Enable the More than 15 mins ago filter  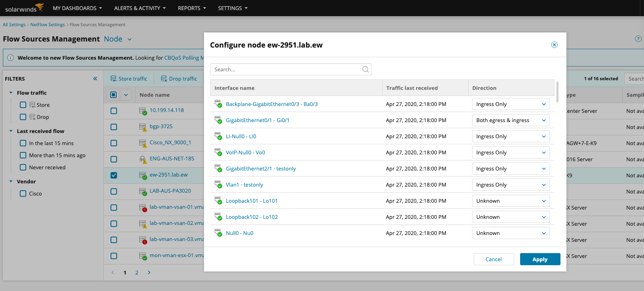[x=23, y=155]
